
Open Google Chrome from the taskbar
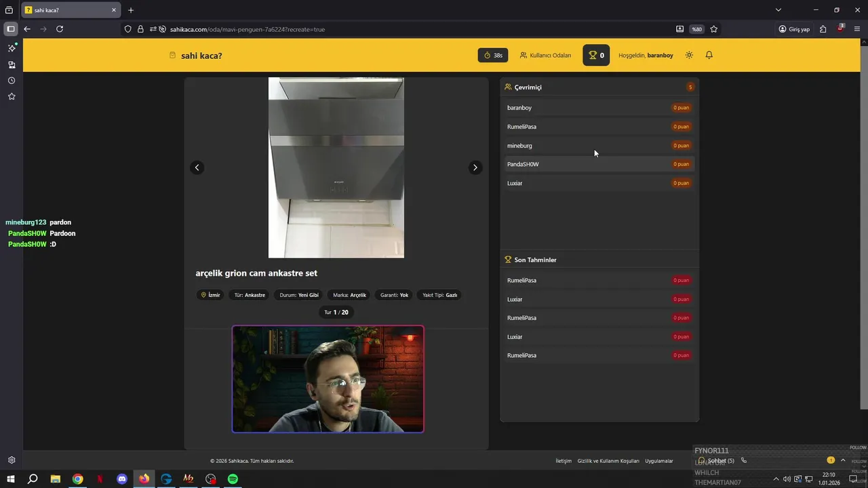click(78, 479)
